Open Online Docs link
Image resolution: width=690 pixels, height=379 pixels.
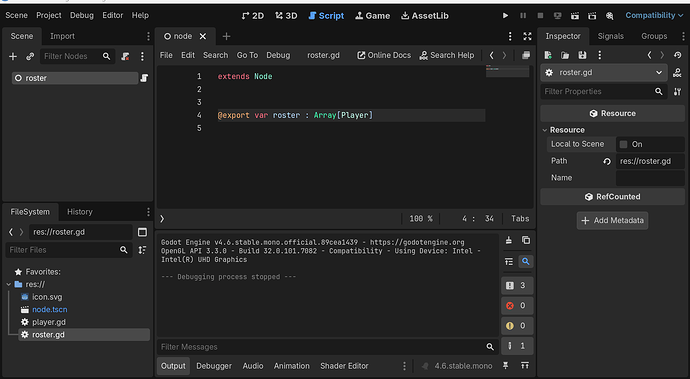[384, 55]
